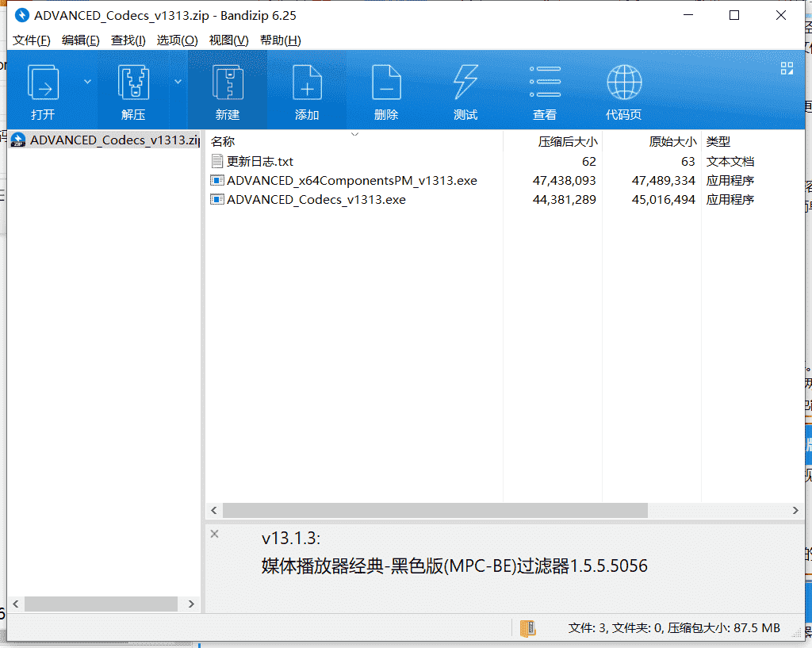Click the archive icon in status bar
The image size is (812, 648).
(527, 628)
